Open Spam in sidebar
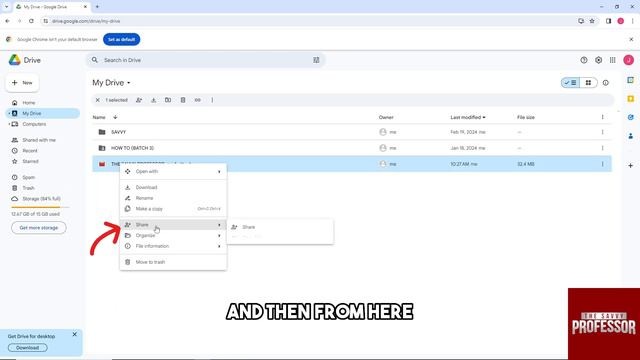This screenshot has height=360, width=640. [x=43, y=178]
